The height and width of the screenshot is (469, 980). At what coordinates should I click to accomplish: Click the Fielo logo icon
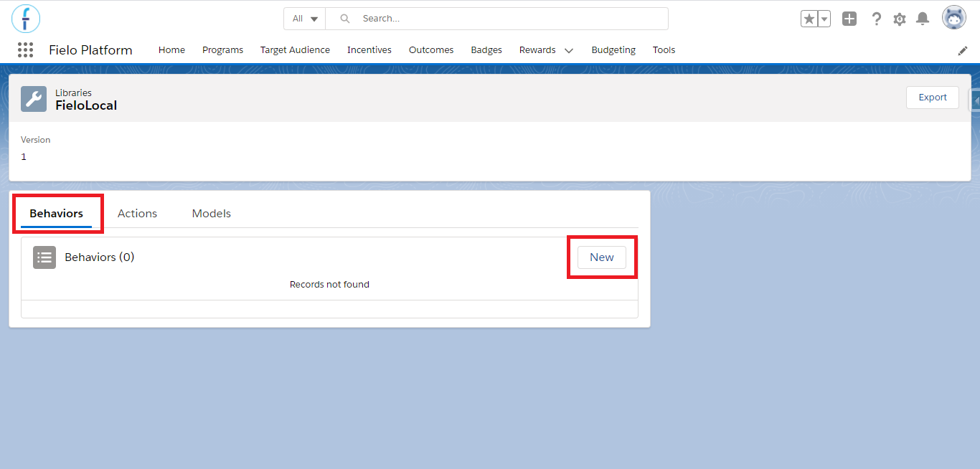coord(26,19)
